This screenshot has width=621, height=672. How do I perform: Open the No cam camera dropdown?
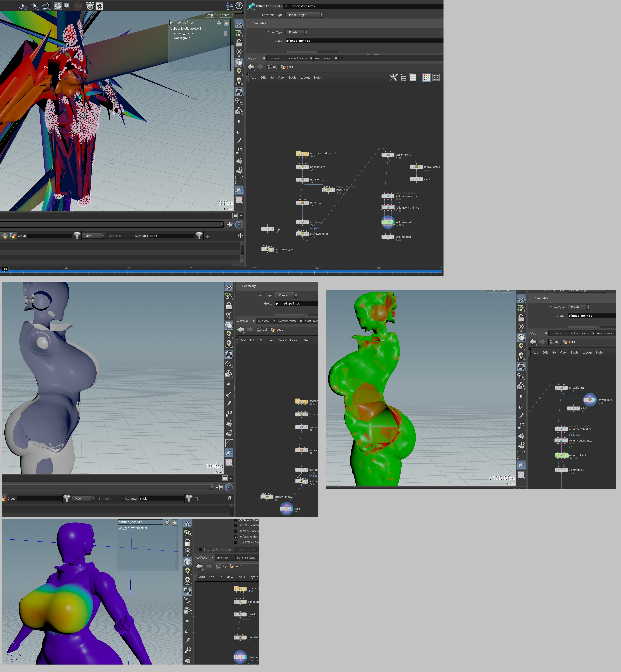pyautogui.click(x=225, y=15)
